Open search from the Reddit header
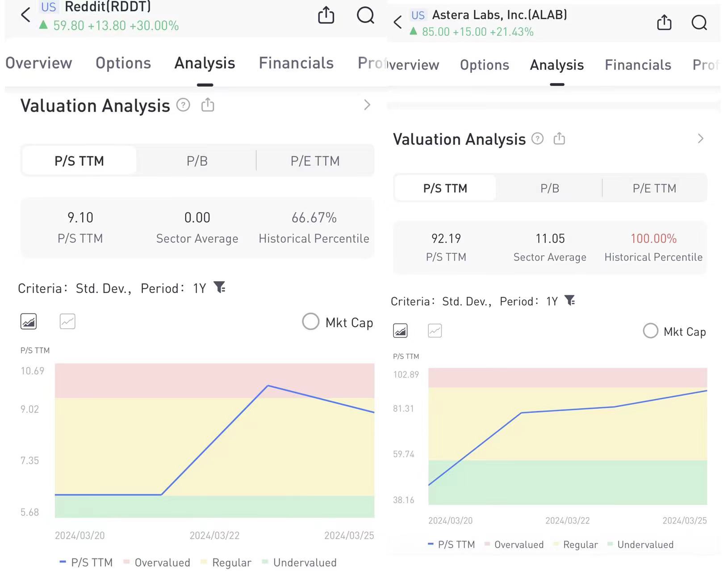This screenshot has height=571, width=728. coord(365,15)
